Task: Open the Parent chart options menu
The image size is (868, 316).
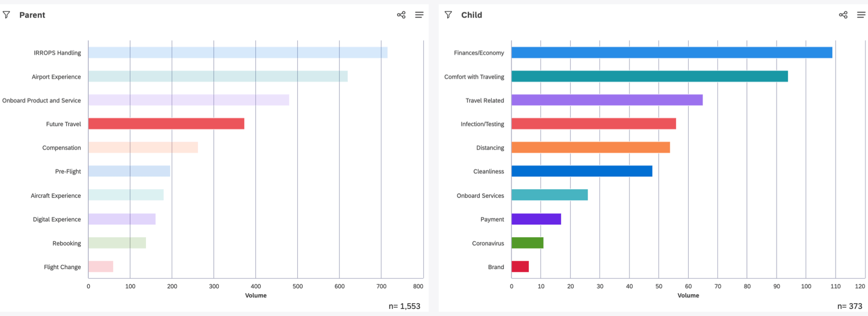Action: [x=419, y=15]
